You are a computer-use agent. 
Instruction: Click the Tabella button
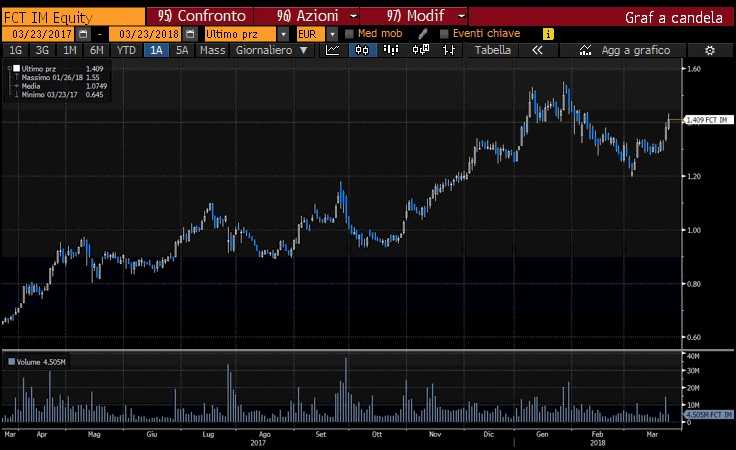492,50
